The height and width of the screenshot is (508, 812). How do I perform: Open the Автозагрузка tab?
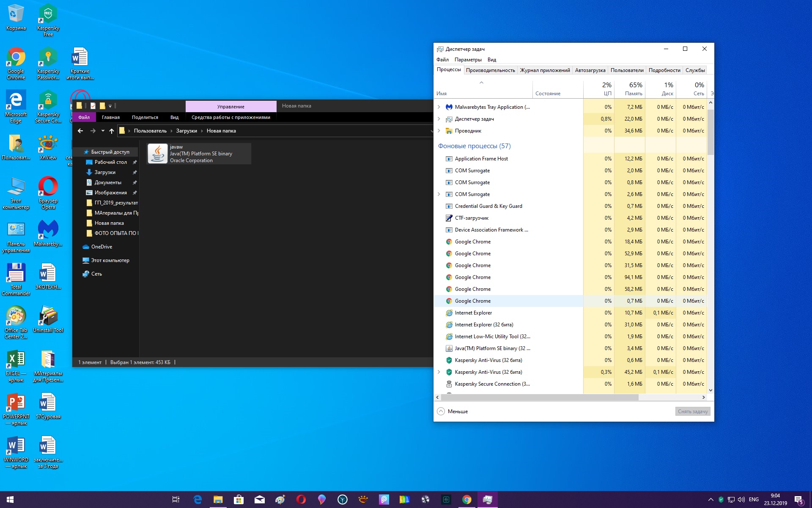(590, 70)
